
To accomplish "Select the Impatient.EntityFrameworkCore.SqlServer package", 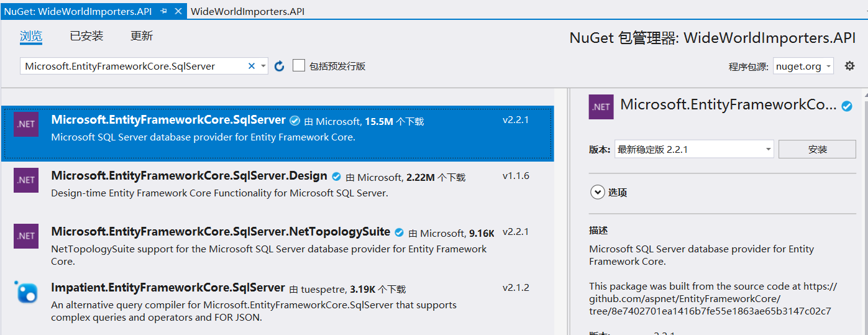I will click(x=278, y=303).
